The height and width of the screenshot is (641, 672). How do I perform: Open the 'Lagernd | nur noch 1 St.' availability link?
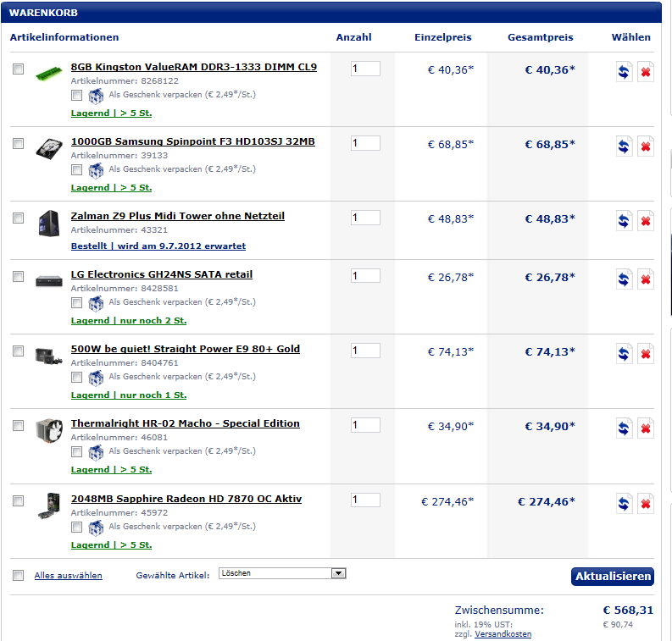click(x=129, y=395)
